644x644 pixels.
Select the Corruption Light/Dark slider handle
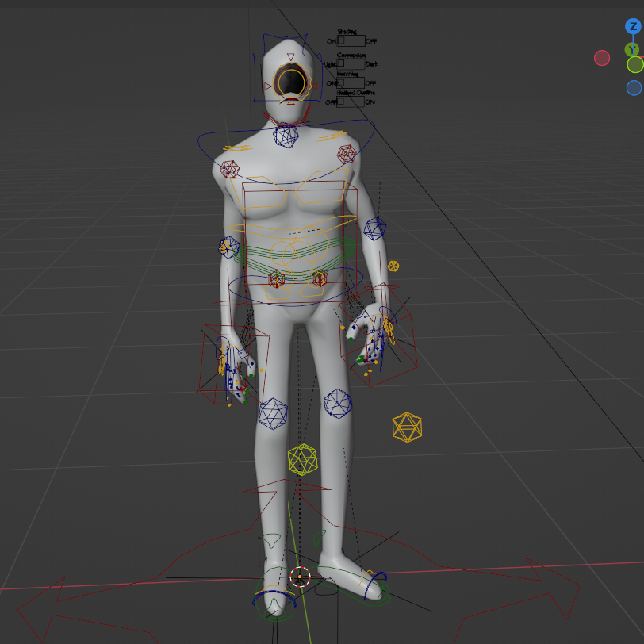(340, 63)
